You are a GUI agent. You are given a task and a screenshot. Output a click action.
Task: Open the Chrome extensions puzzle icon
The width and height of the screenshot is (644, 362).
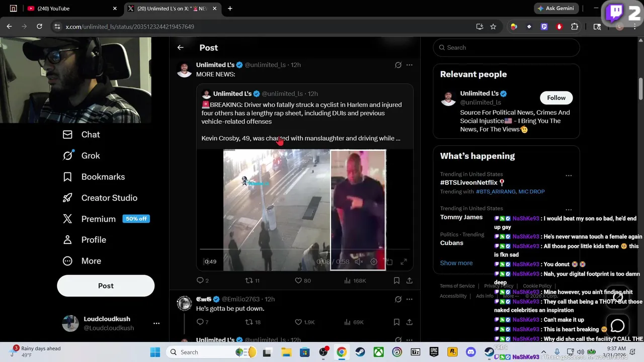[x=575, y=27]
